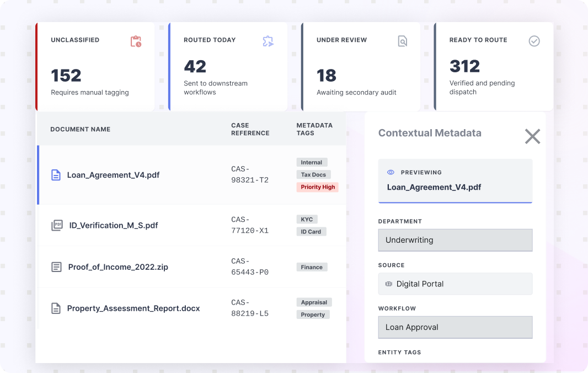Click the file icon beside Loan_Agreement_V4.pdf
Screen dimensions: 588x373
pos(56,175)
